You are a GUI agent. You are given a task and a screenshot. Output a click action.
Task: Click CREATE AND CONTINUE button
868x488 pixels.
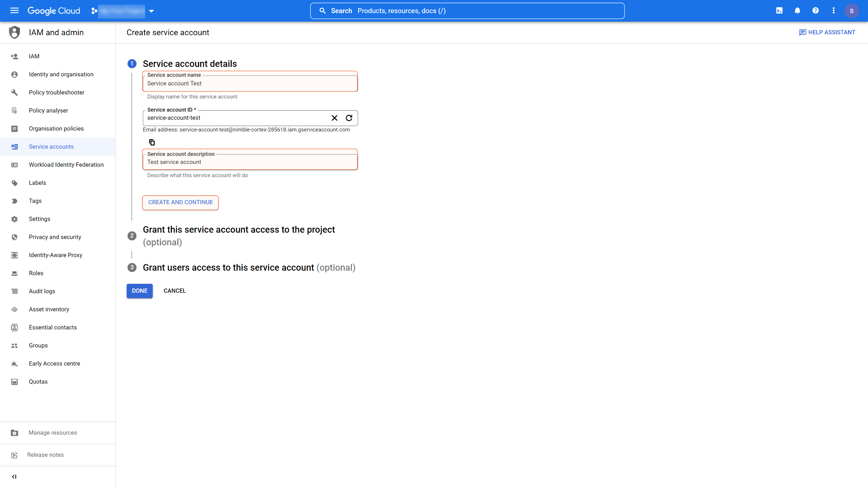(x=181, y=202)
